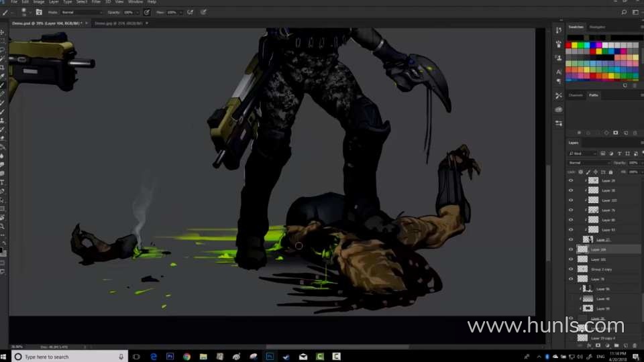Switch to the Navigator tab
Image resolution: width=644 pixels, height=362 pixels.
coord(597,27)
